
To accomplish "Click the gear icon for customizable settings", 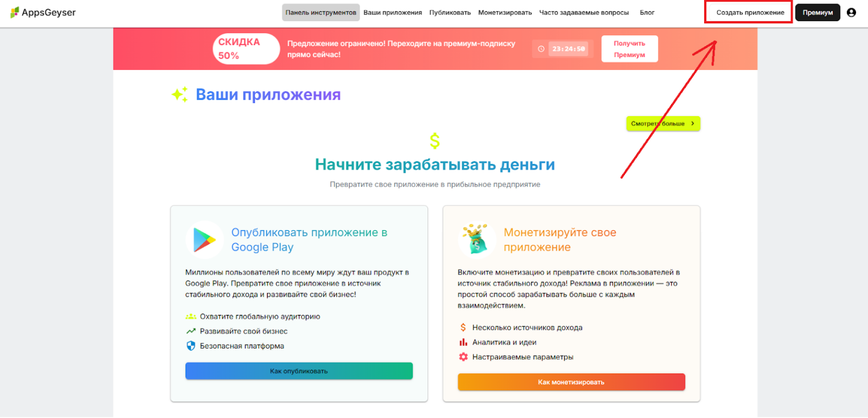I will pos(462,357).
